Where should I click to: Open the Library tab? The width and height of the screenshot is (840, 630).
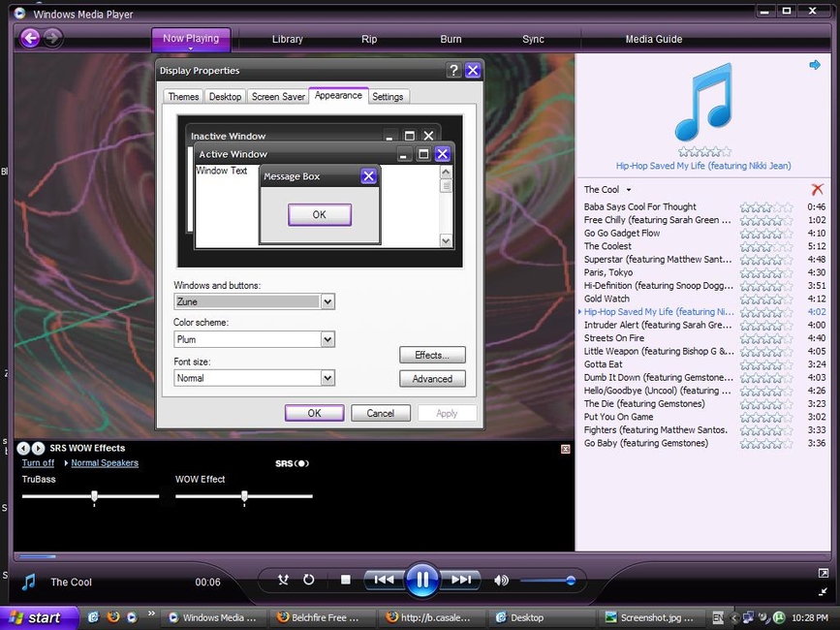tap(287, 39)
